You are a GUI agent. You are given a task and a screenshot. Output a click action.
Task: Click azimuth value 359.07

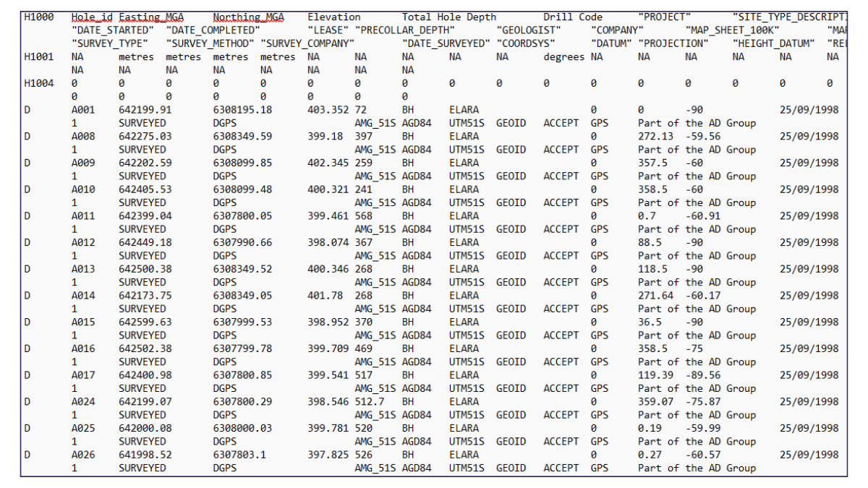pos(656,402)
